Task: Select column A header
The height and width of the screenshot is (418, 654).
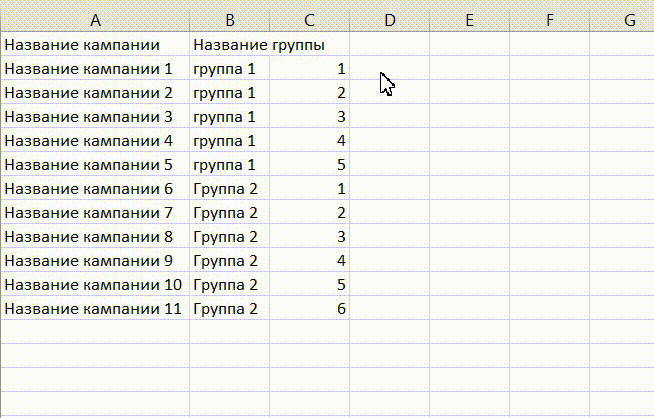Action: (95, 20)
